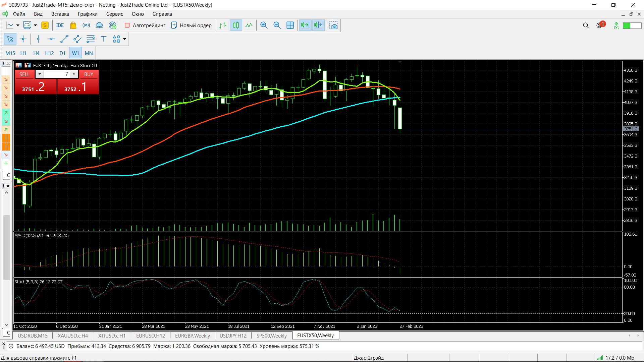Switch to H4 timeframe

[x=36, y=53]
